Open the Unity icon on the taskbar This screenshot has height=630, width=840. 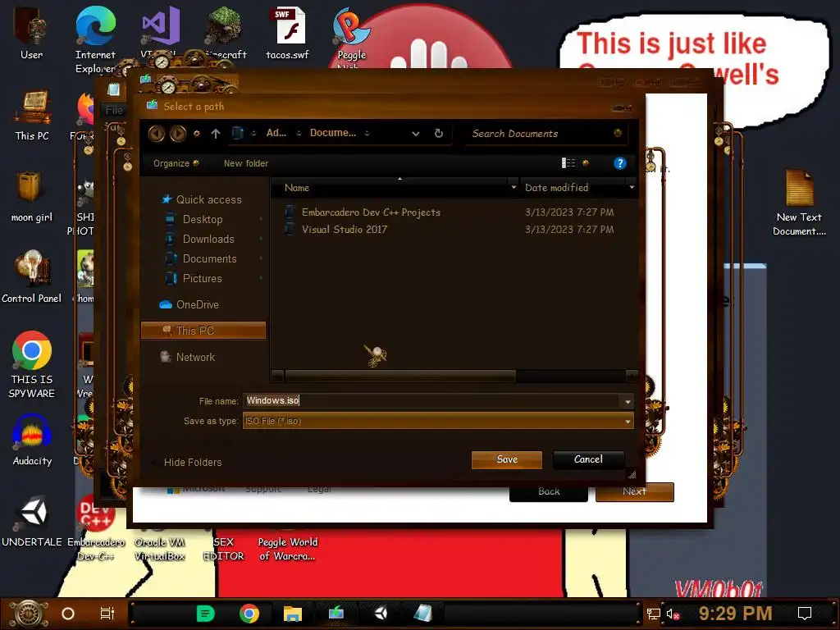coord(381,614)
